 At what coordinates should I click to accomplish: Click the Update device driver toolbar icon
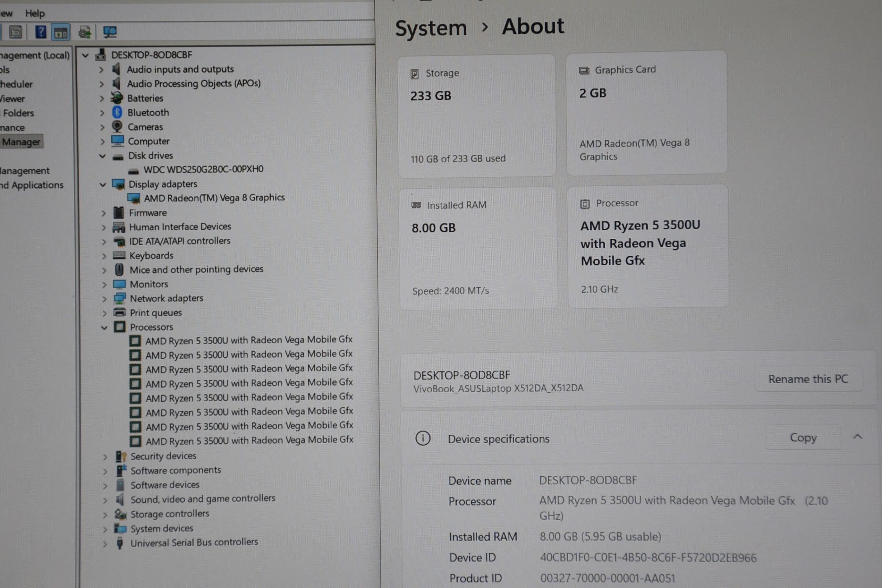coord(85,33)
